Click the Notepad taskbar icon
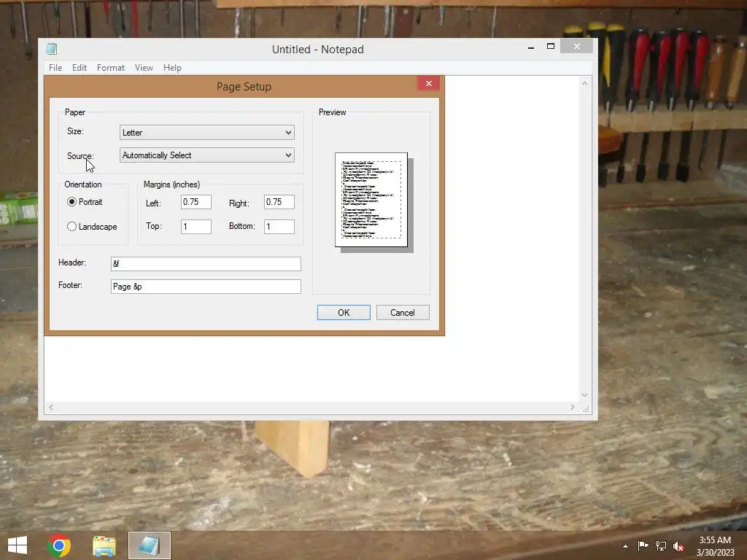Viewport: 747px width, 560px height. point(149,545)
